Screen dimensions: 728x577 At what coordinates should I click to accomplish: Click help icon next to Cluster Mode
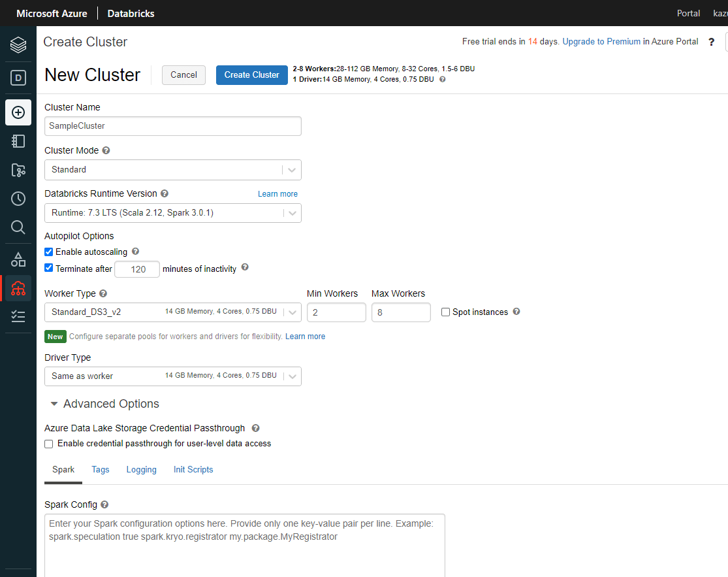tap(106, 150)
